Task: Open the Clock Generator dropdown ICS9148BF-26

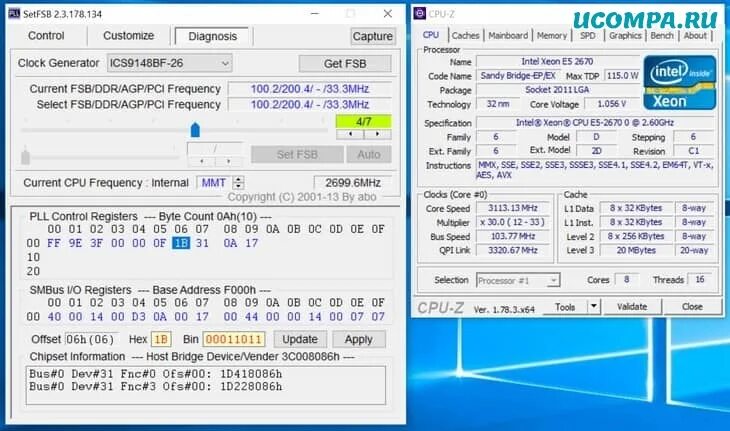Action: pos(169,63)
